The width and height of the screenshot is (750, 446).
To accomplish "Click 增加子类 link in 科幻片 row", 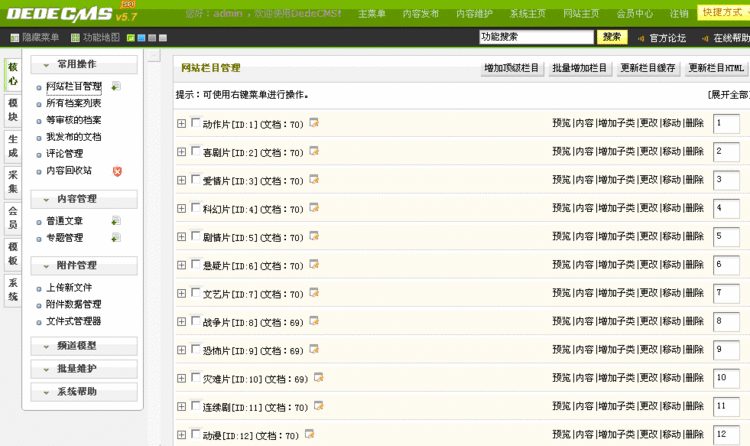I will point(617,208).
